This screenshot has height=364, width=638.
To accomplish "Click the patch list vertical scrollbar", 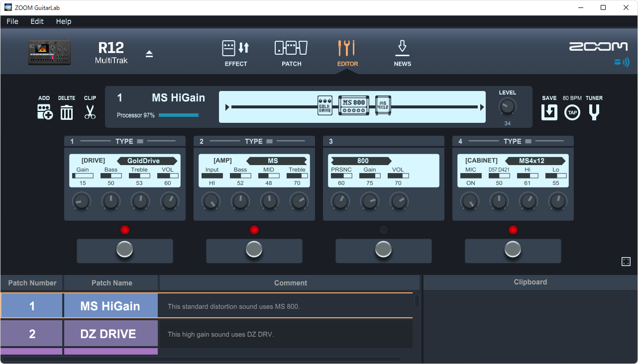I will 417,301.
